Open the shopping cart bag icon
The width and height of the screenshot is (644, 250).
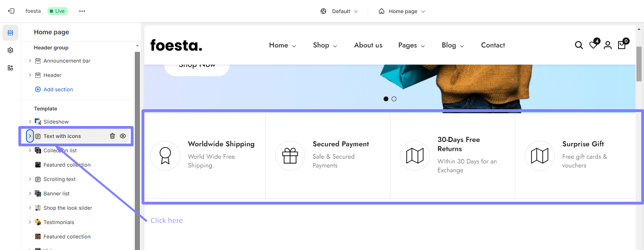tap(622, 45)
